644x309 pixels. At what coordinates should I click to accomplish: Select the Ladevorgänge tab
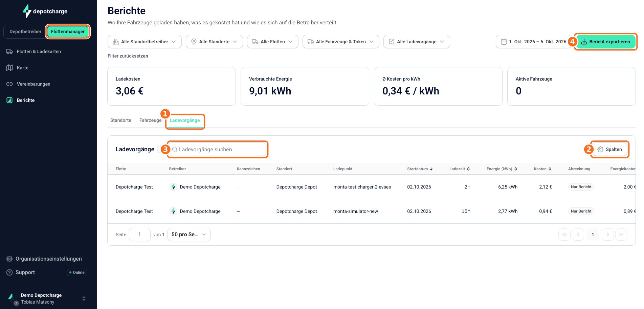185,120
